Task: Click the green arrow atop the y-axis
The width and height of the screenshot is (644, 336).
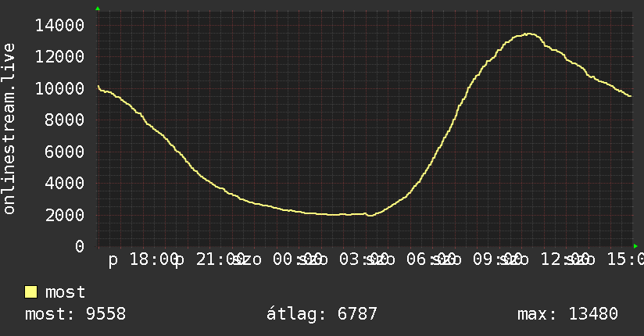Action: point(98,9)
